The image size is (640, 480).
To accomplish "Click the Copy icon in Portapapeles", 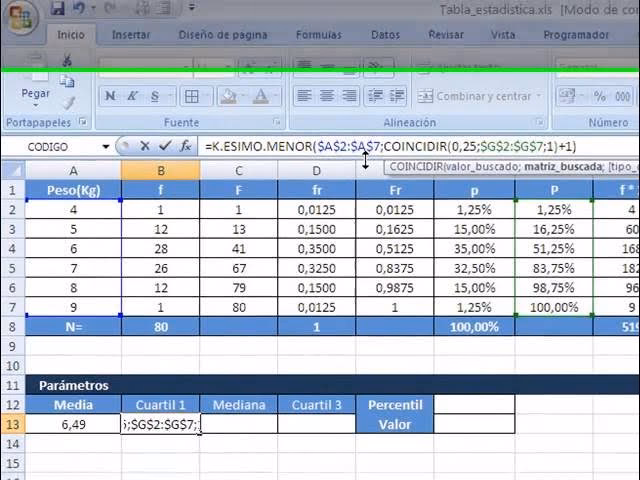I will 68,82.
